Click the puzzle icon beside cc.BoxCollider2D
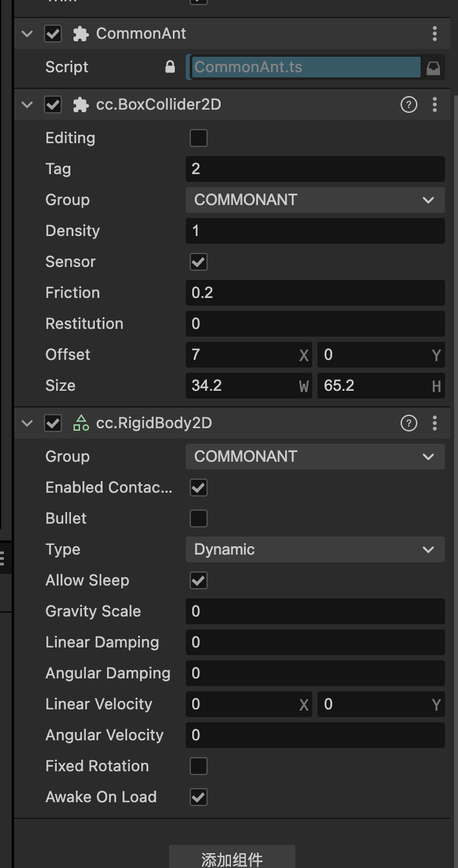This screenshot has width=458, height=868. click(81, 104)
